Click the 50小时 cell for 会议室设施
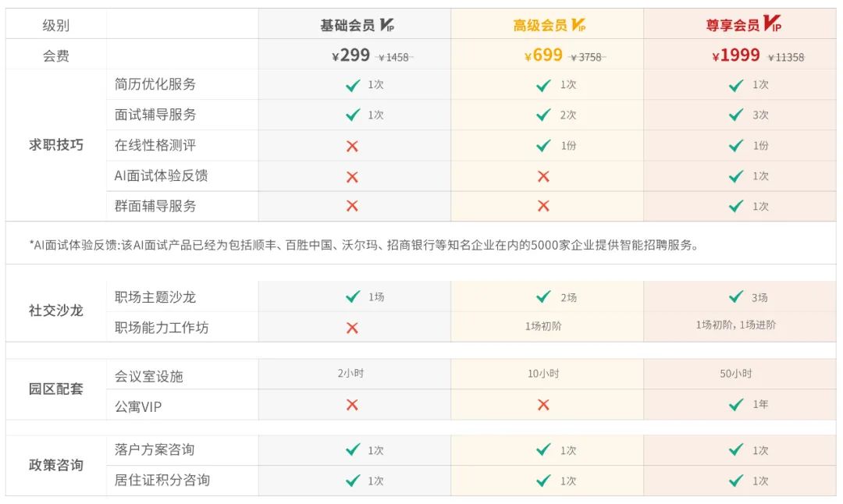This screenshot has width=843, height=504. 735,374
